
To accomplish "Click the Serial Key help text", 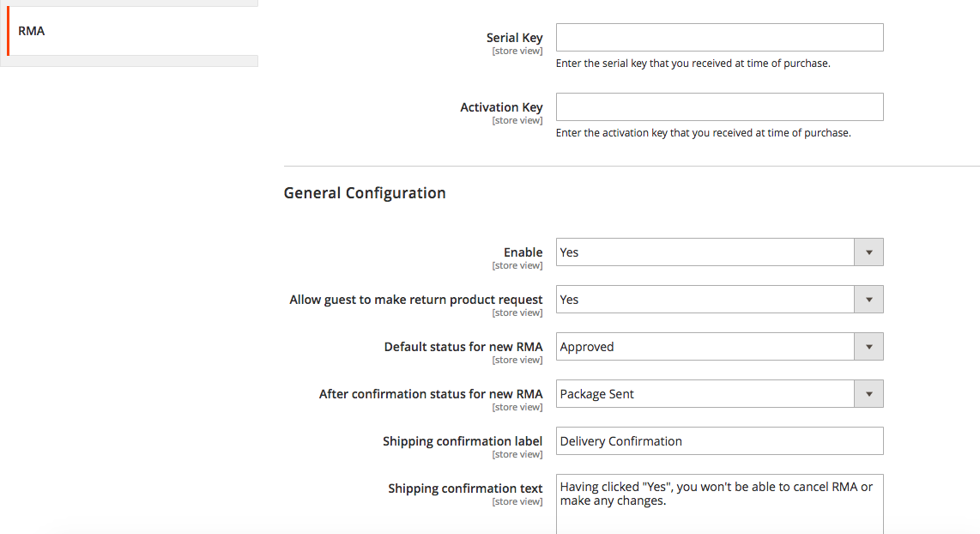I will tap(693, 64).
